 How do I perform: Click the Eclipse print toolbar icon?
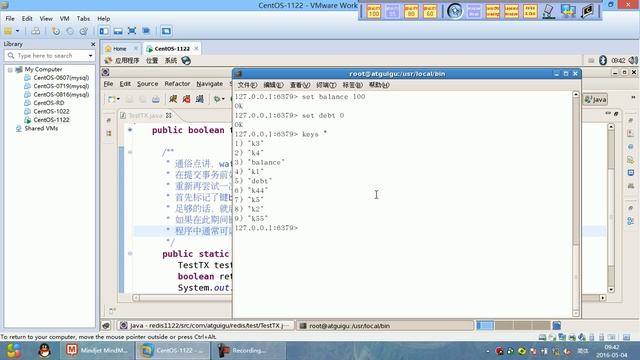point(156,99)
